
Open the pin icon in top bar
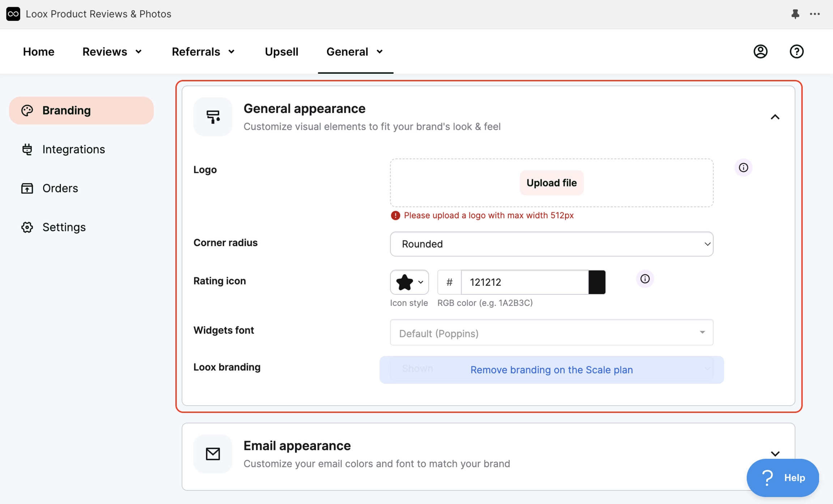[795, 14]
